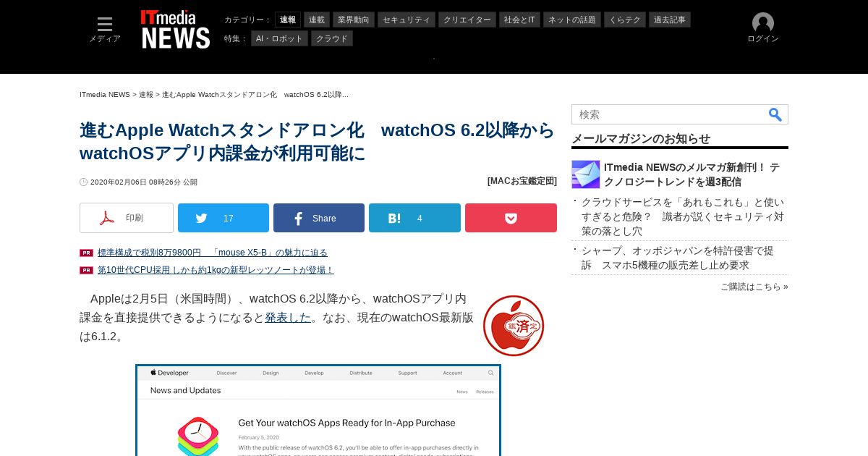Bookmark on Hatena B! button
This screenshot has width=868, height=456.
coord(414,218)
